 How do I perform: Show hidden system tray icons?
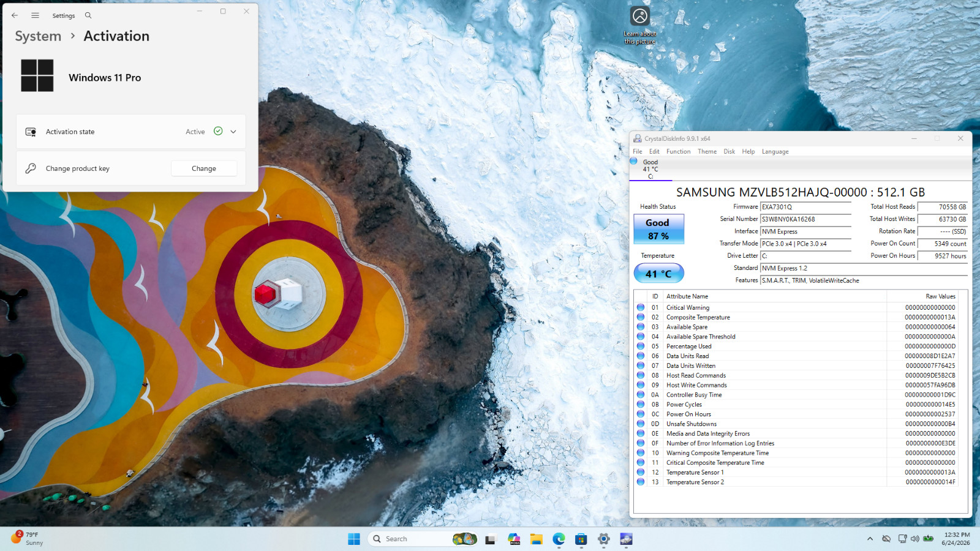(870, 539)
